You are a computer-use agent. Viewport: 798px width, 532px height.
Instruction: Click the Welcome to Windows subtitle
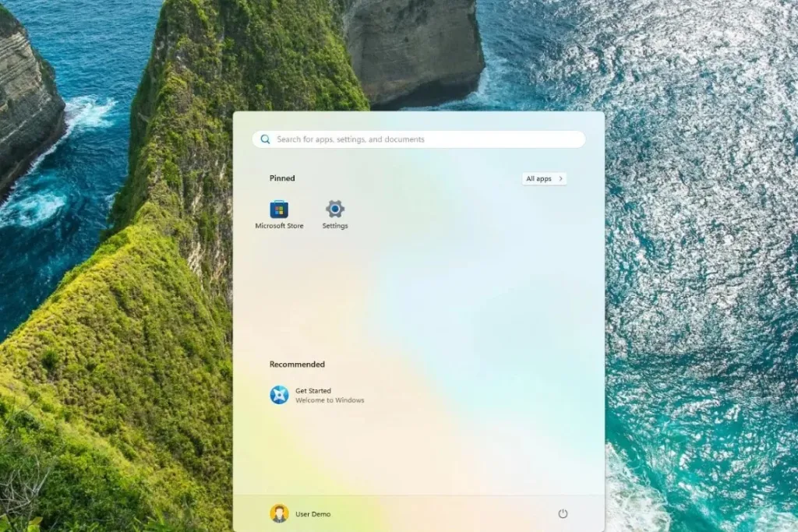pos(330,400)
